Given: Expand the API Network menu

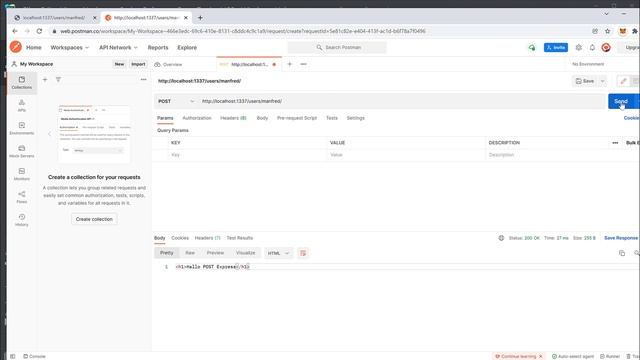Looking at the screenshot, I should click(118, 47).
